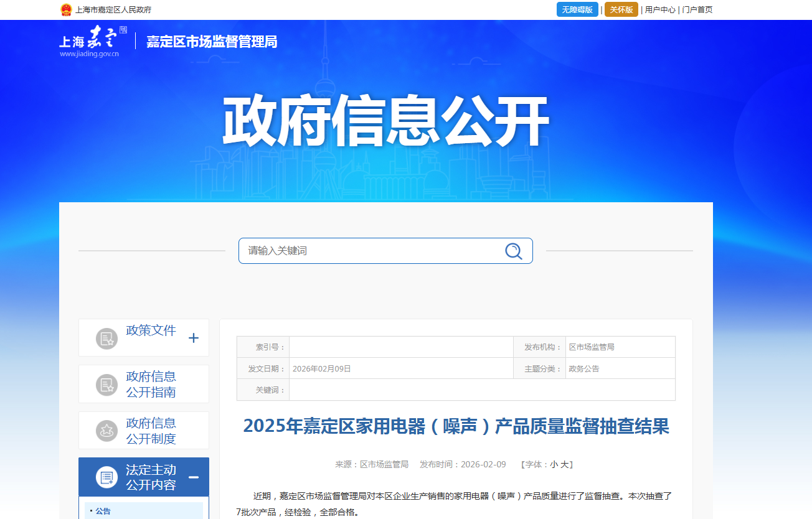Open 门户首页 link
Image resolution: width=812 pixels, height=519 pixels.
pyautogui.click(x=697, y=10)
